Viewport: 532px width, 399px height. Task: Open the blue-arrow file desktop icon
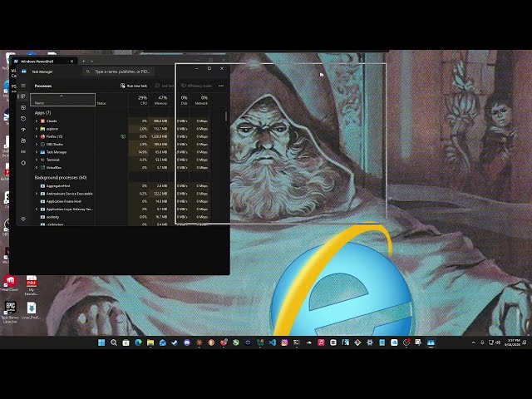click(32, 311)
